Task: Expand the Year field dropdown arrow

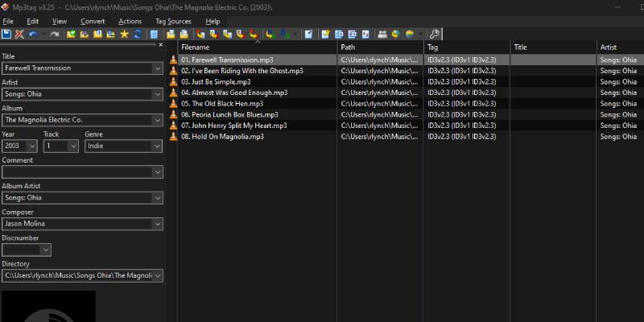Action: pyautogui.click(x=31, y=146)
